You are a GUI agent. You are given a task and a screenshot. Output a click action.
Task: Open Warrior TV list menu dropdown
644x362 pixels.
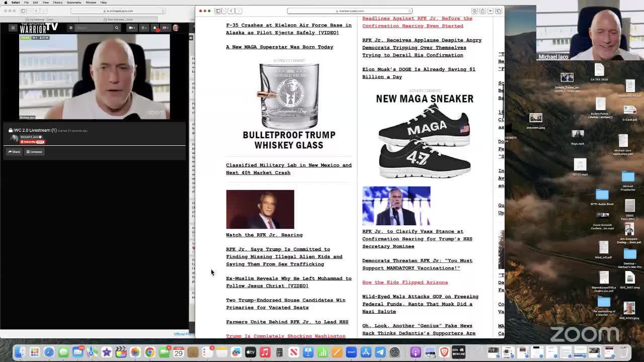click(x=144, y=28)
